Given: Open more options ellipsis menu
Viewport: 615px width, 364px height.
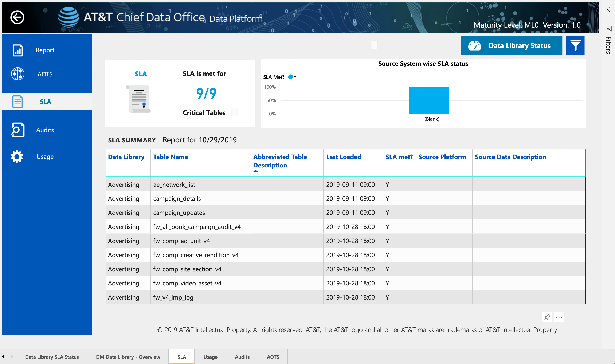Looking at the screenshot, I should pos(559,317).
